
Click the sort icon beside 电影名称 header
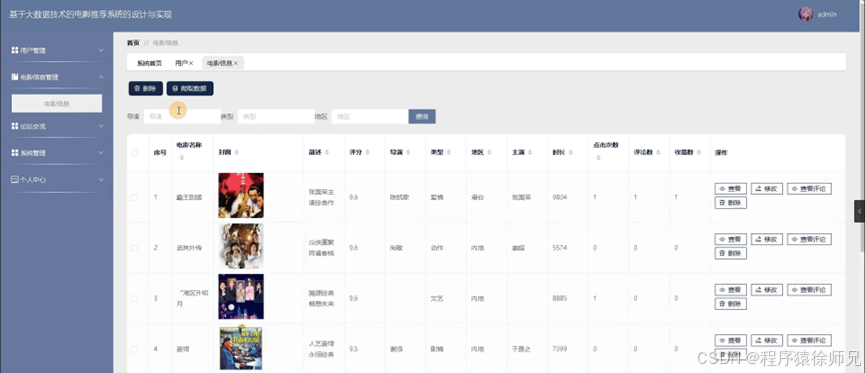(x=181, y=158)
